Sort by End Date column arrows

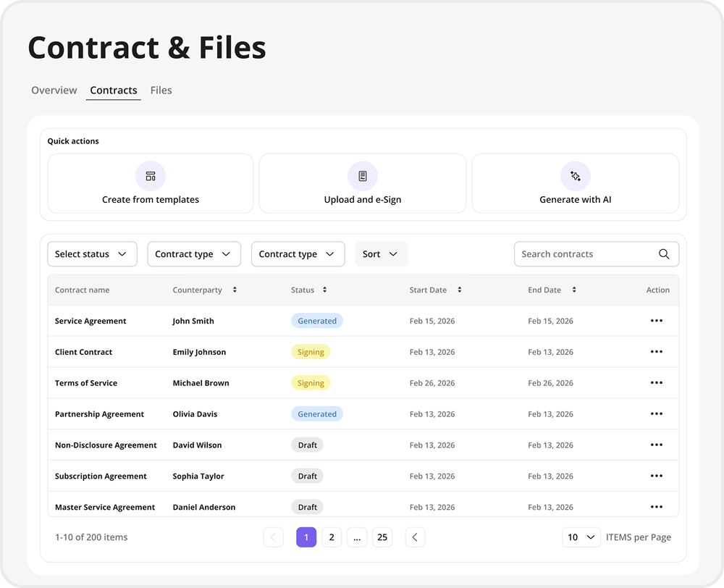click(x=574, y=290)
